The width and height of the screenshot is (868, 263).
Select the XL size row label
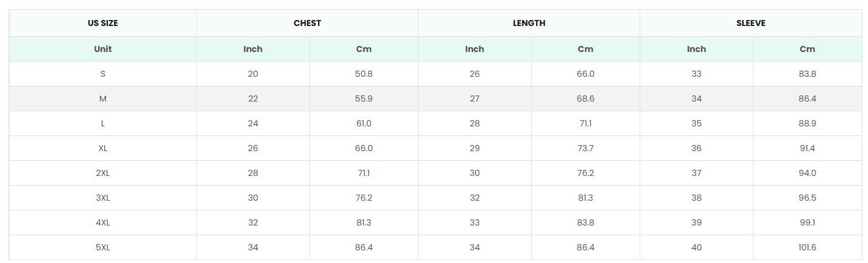pos(103,148)
